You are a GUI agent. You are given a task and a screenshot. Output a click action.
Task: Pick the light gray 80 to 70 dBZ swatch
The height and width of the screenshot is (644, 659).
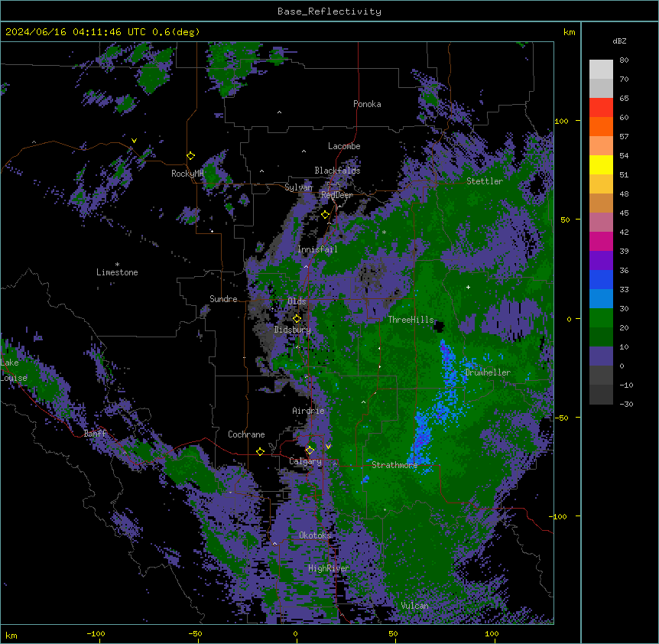601,70
